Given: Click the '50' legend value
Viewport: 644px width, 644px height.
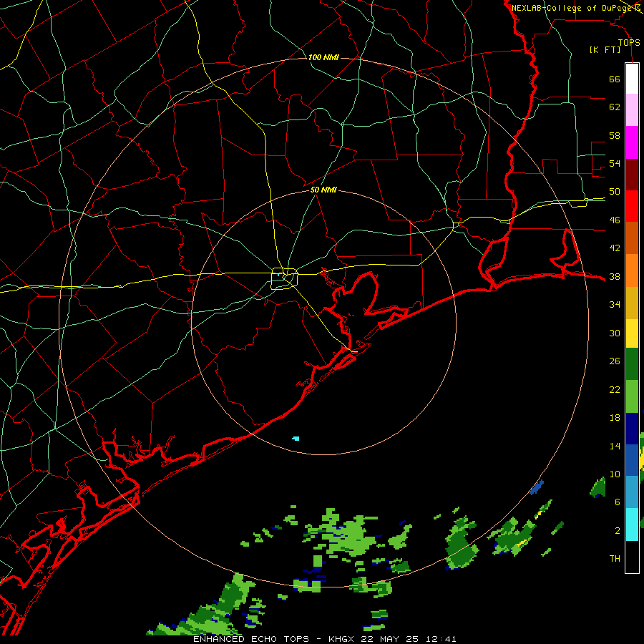Looking at the screenshot, I should (x=615, y=192).
